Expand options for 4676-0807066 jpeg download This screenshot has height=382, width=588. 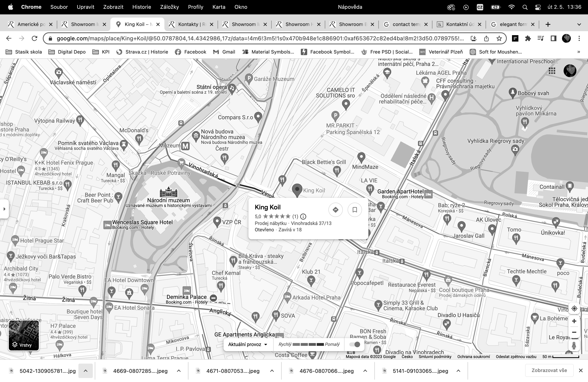[365, 371]
